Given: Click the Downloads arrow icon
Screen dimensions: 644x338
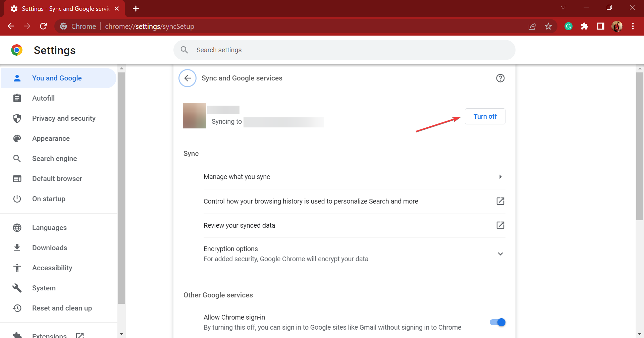Looking at the screenshot, I should (x=17, y=248).
